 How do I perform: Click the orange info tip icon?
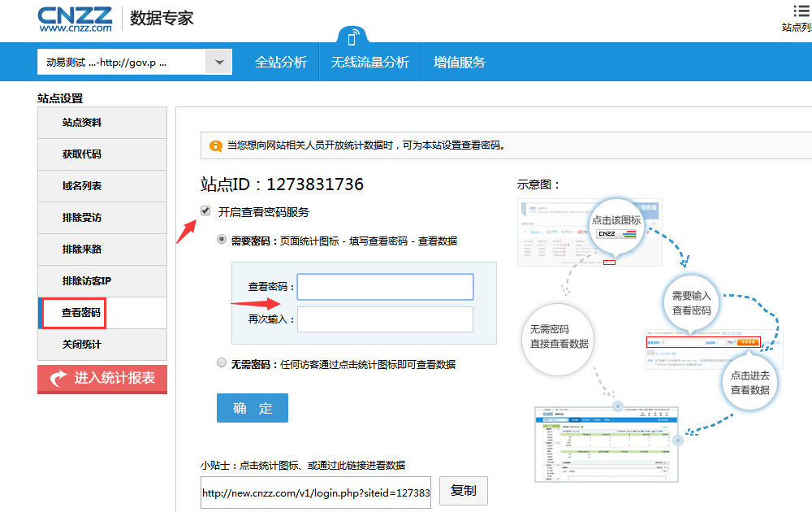215,146
